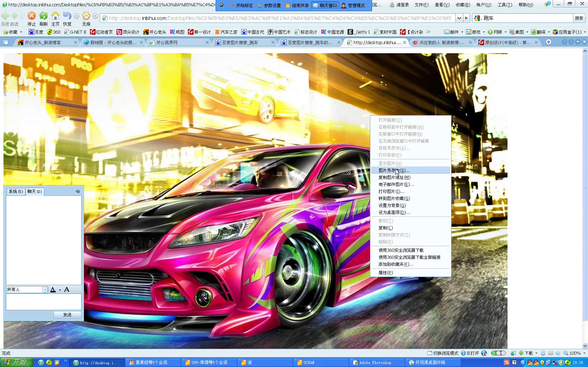The image size is (588, 367).
Task: Open 游戏 games dropdown in toolbar
Action: (x=475, y=32)
